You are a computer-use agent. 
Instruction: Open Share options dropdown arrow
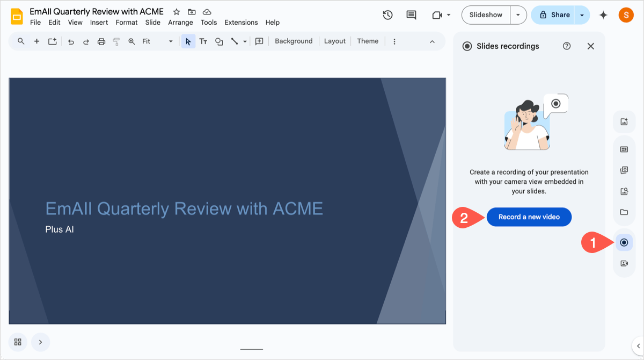582,15
